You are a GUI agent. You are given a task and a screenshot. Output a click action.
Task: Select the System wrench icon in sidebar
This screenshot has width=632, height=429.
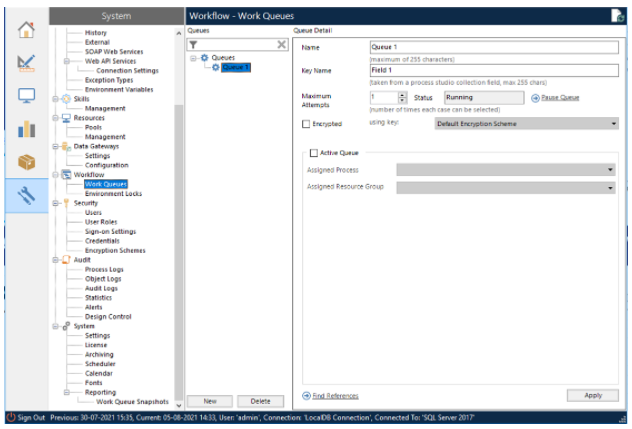pos(26,196)
